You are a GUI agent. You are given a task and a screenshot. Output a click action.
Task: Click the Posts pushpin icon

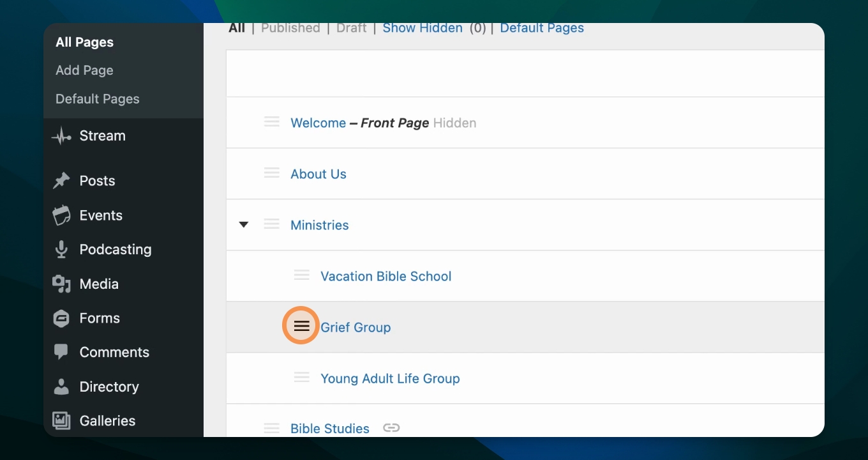pyautogui.click(x=61, y=181)
